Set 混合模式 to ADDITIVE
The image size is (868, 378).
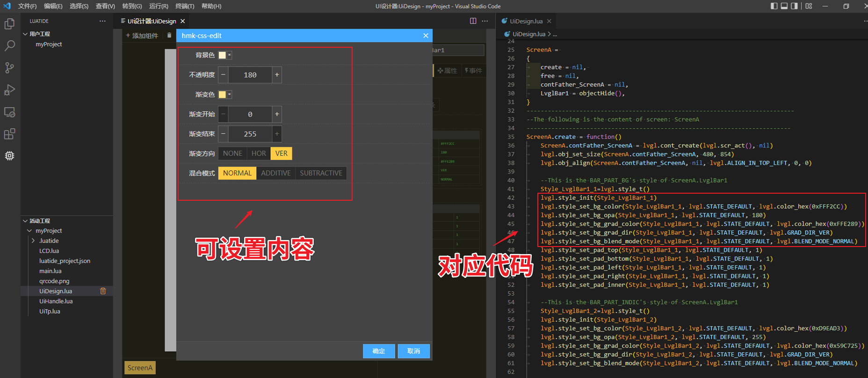pyautogui.click(x=276, y=173)
